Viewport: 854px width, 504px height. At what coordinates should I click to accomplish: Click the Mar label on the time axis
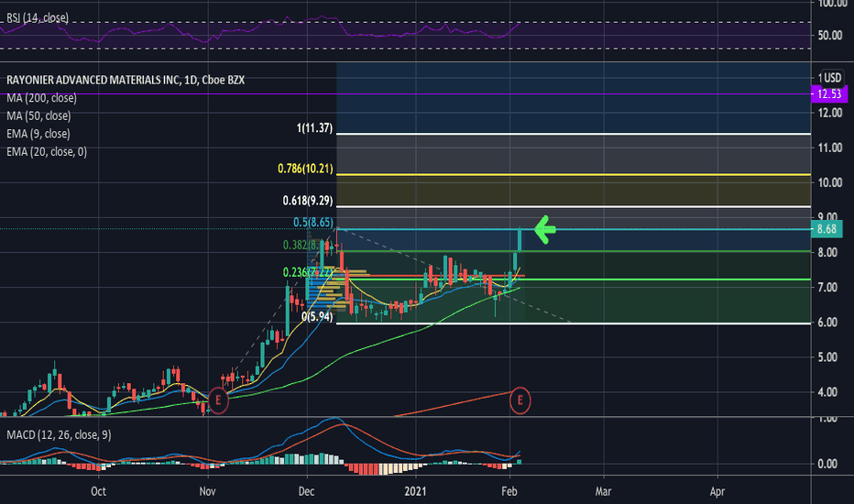603,491
